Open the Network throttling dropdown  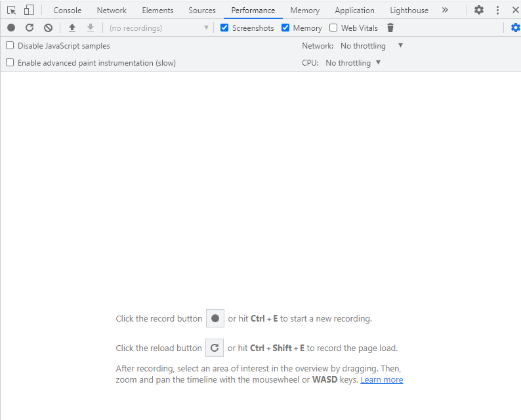point(371,46)
